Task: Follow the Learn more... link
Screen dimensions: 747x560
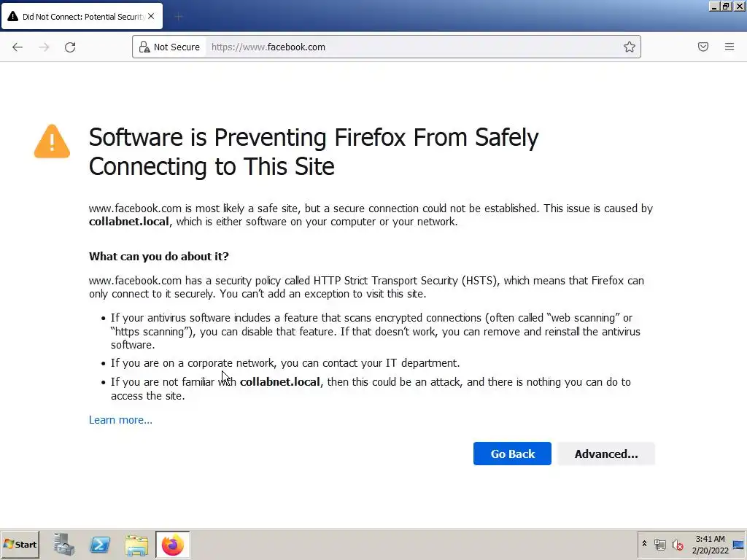Action: point(120,420)
